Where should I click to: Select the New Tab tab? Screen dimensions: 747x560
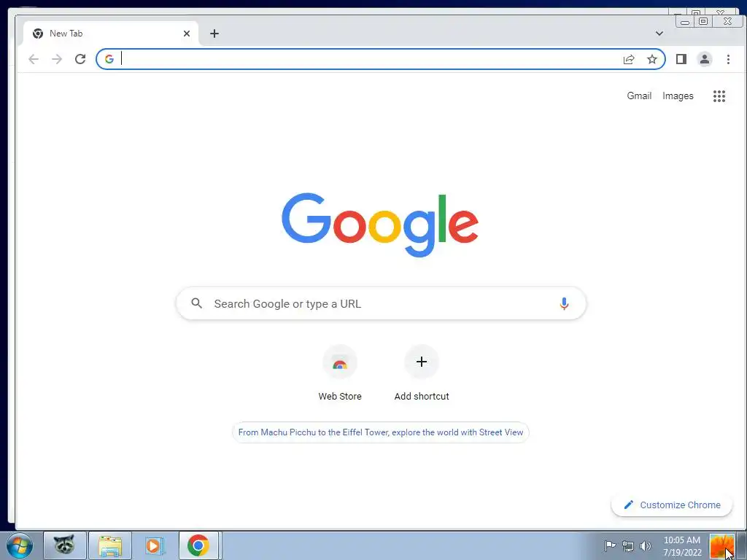[111, 34]
